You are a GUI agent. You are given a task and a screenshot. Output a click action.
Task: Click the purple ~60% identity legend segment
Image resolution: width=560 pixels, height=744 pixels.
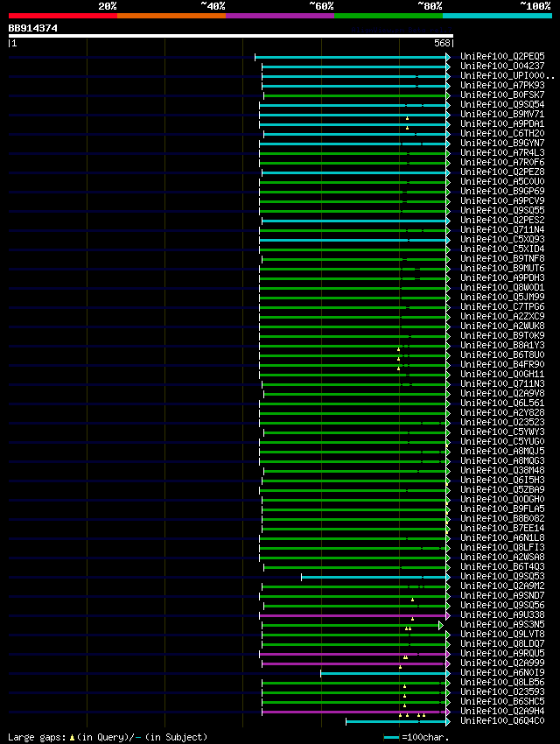point(280,16)
